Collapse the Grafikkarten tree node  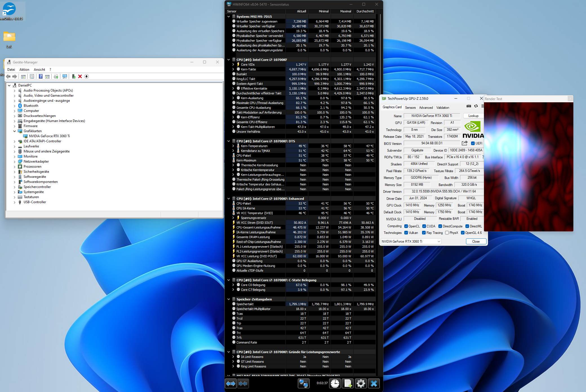(x=15, y=131)
